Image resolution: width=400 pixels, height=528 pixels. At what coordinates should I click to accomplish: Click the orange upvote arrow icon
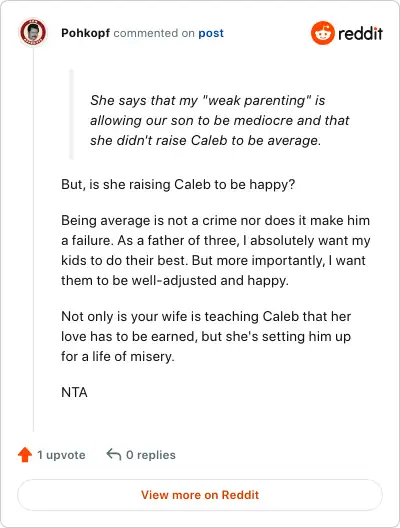tap(25, 455)
